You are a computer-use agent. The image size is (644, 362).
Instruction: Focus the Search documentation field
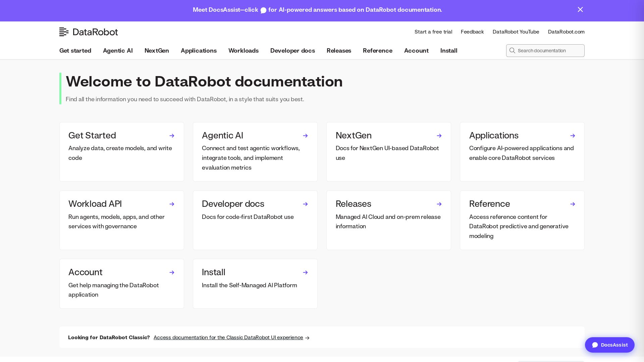(x=545, y=51)
